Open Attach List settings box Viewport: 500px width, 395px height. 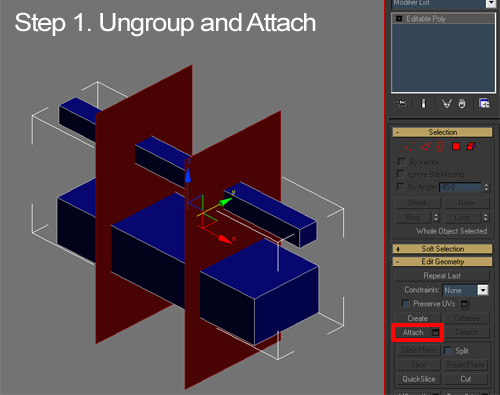pyautogui.click(x=435, y=332)
